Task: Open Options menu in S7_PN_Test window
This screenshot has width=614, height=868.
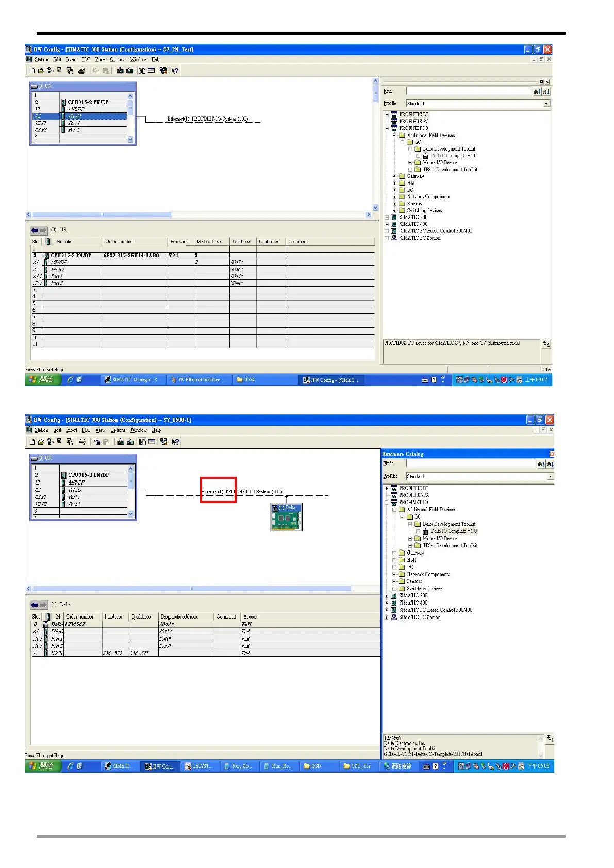Action: tap(118, 60)
